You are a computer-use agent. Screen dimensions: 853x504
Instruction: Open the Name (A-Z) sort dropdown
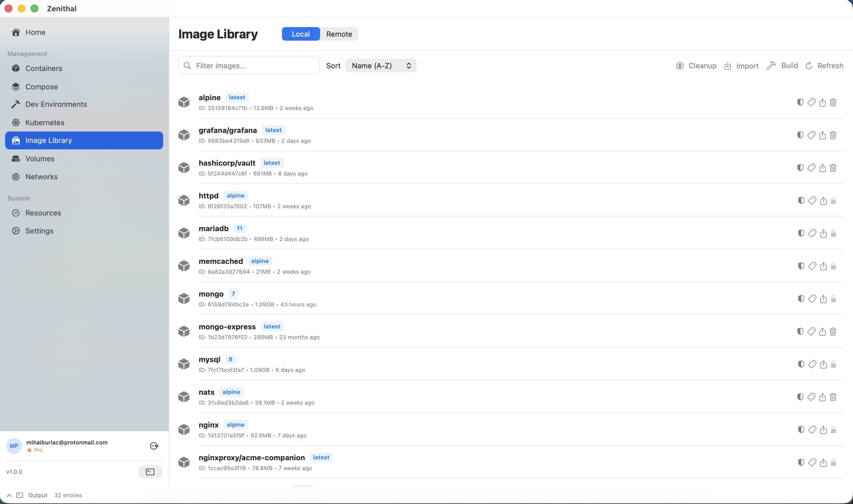[380, 65]
